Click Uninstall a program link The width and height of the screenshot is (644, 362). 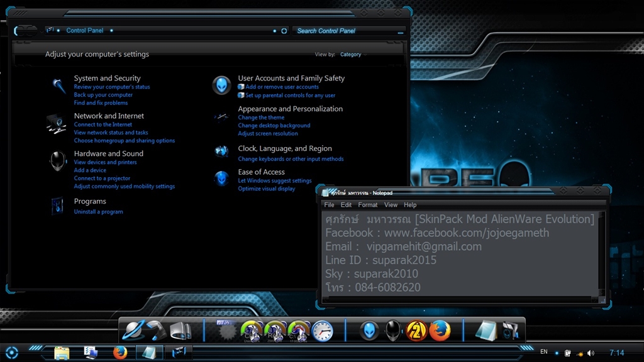(98, 212)
